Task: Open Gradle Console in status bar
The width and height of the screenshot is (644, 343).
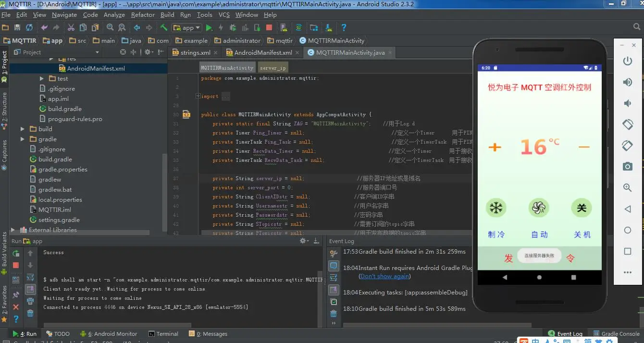Action: pos(617,333)
